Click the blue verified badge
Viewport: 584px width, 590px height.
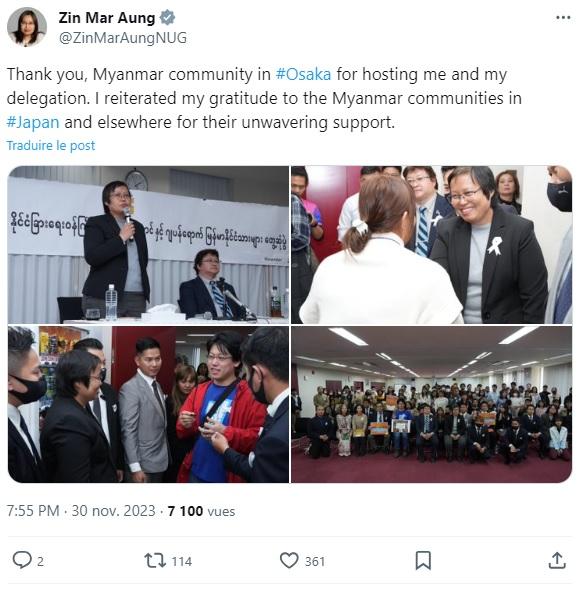167,18
